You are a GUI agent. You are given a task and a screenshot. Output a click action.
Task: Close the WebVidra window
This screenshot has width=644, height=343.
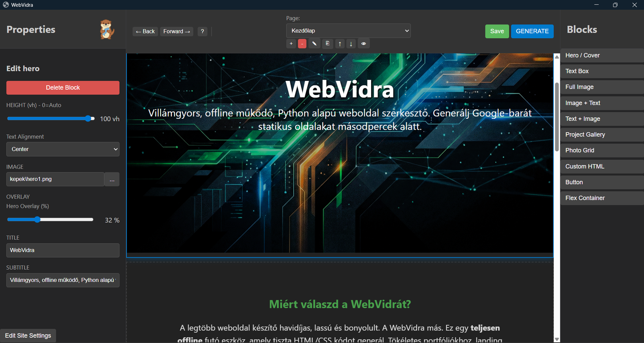(x=634, y=5)
